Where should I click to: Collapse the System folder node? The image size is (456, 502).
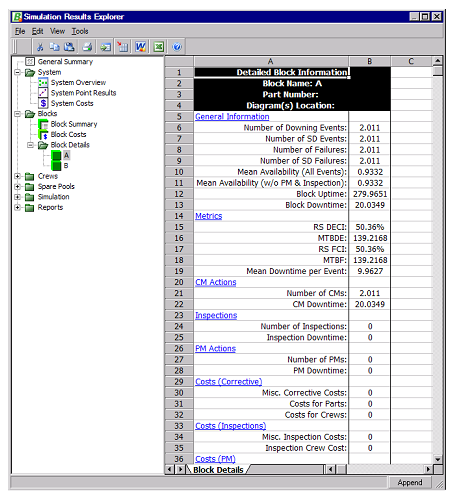tap(18, 72)
